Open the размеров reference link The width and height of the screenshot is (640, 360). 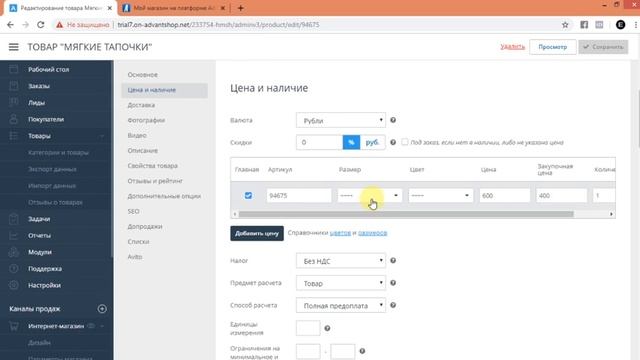point(373,233)
